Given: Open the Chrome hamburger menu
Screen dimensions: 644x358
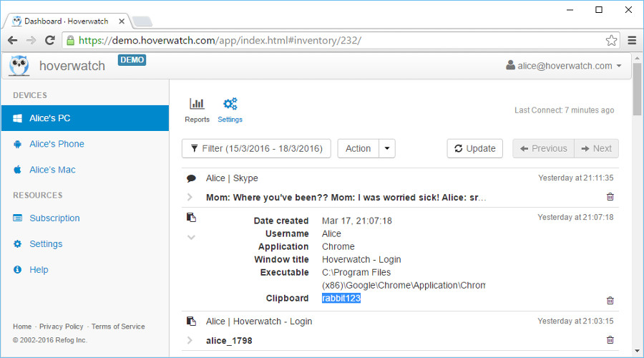Looking at the screenshot, I should [632, 40].
